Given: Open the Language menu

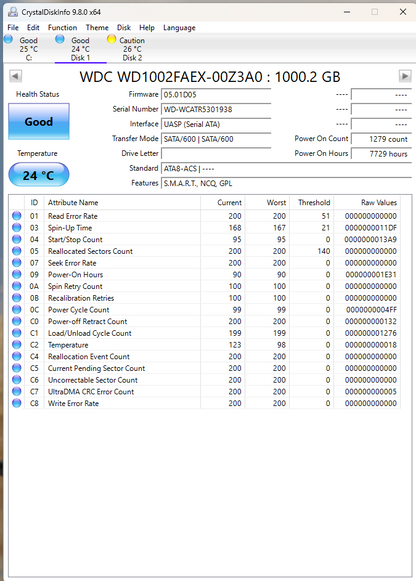Looking at the screenshot, I should click(179, 28).
